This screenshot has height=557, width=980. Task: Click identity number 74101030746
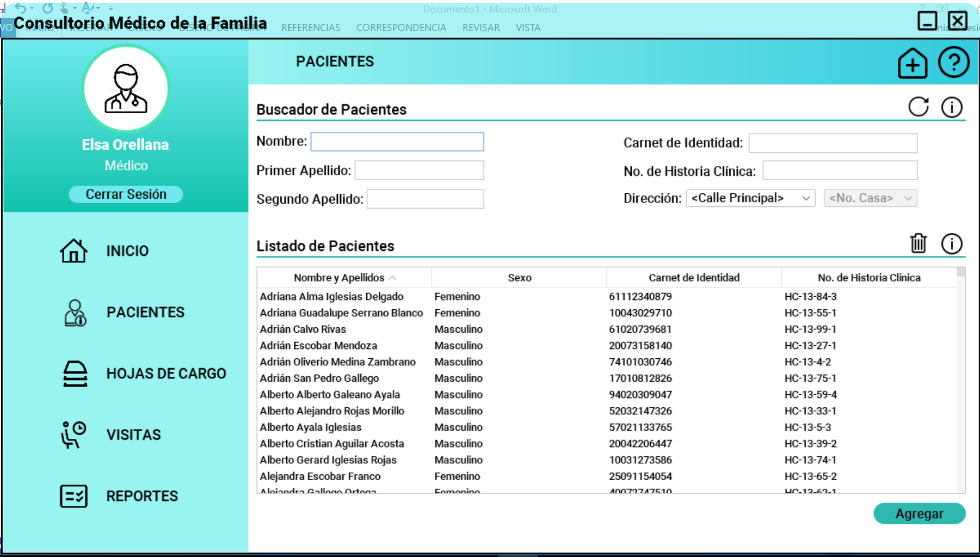[640, 362]
